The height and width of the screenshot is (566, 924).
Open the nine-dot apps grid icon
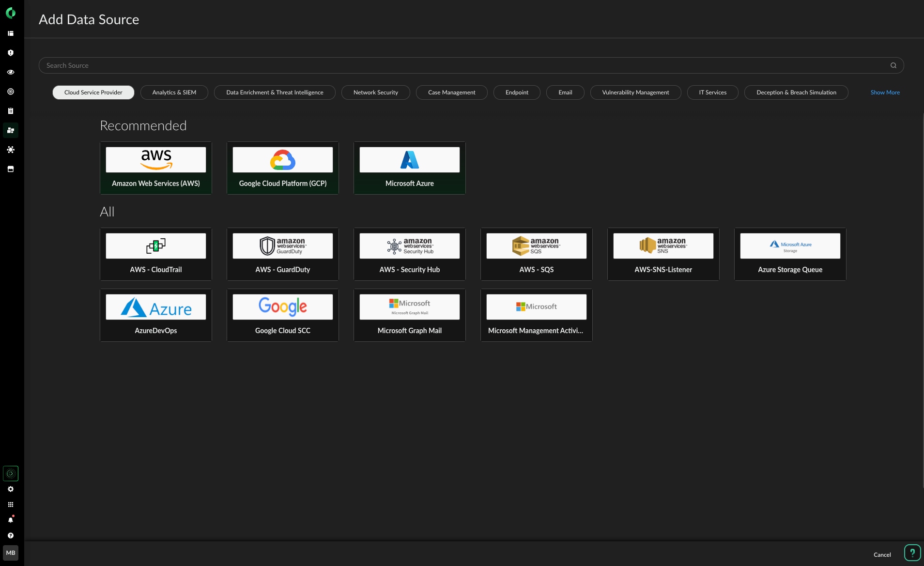click(11, 505)
